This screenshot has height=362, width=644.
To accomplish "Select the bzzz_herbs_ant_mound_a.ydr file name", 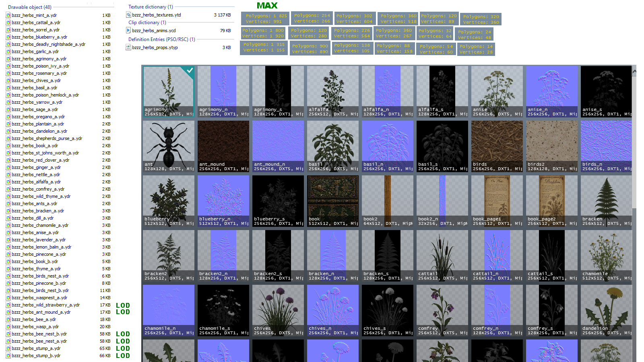I will click(41, 312).
